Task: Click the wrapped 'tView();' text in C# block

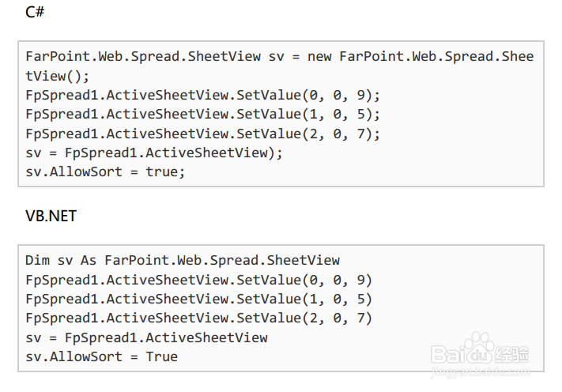Action: click(x=57, y=77)
